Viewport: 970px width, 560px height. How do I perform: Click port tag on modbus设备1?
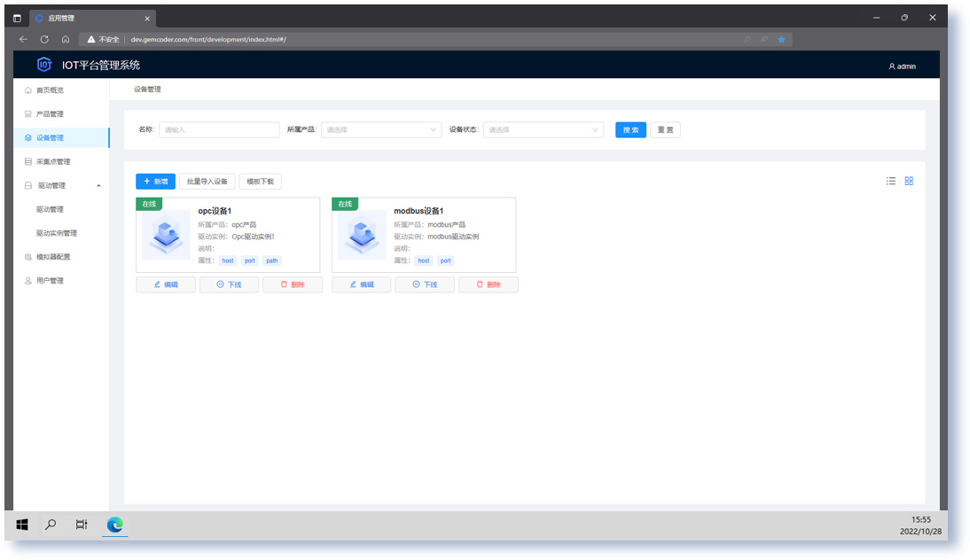click(x=445, y=261)
